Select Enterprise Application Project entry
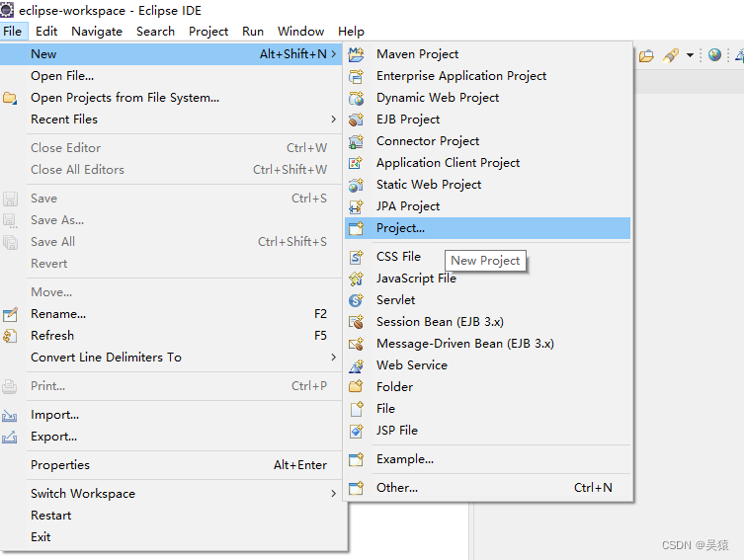Viewport: 744px width, 560px height. point(488,76)
